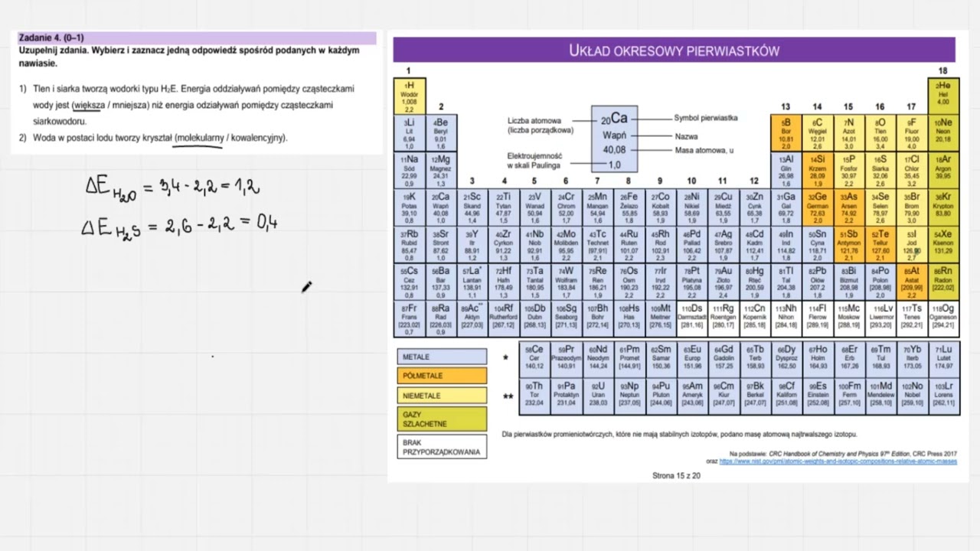This screenshot has width=980, height=551.
Task: Select the underlined word większa
Action: (89, 105)
